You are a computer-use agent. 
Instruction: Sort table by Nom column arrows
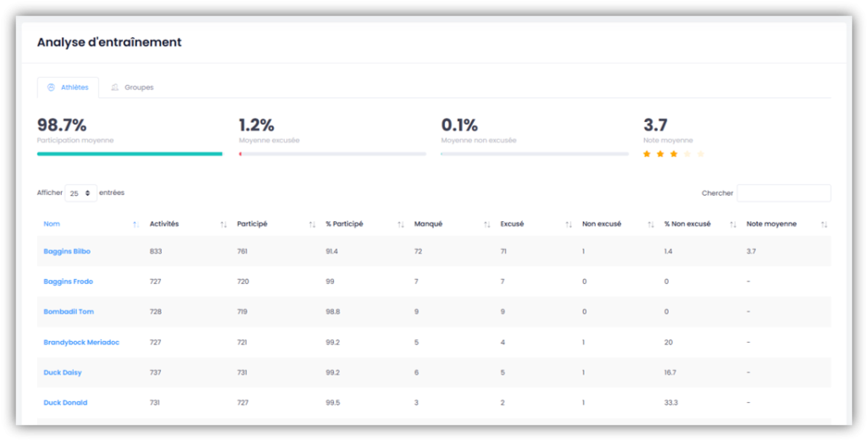(x=136, y=225)
